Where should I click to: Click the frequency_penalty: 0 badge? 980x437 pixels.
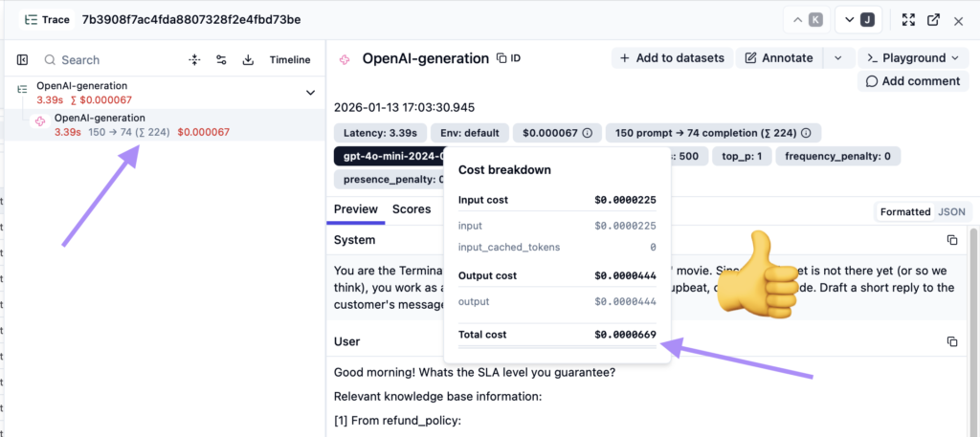click(x=837, y=156)
